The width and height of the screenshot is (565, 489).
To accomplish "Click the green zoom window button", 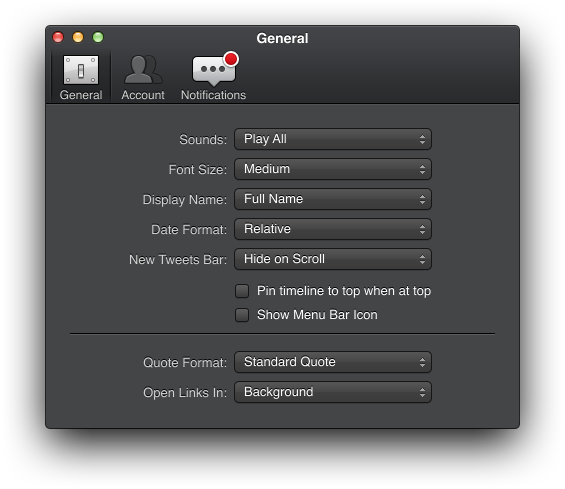I will click(98, 37).
